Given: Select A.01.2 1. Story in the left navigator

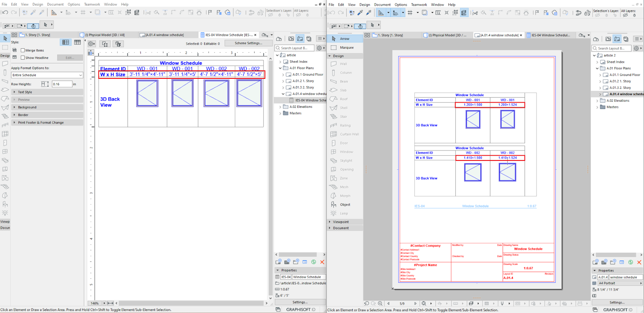Looking at the screenshot, I should pyautogui.click(x=303, y=81).
